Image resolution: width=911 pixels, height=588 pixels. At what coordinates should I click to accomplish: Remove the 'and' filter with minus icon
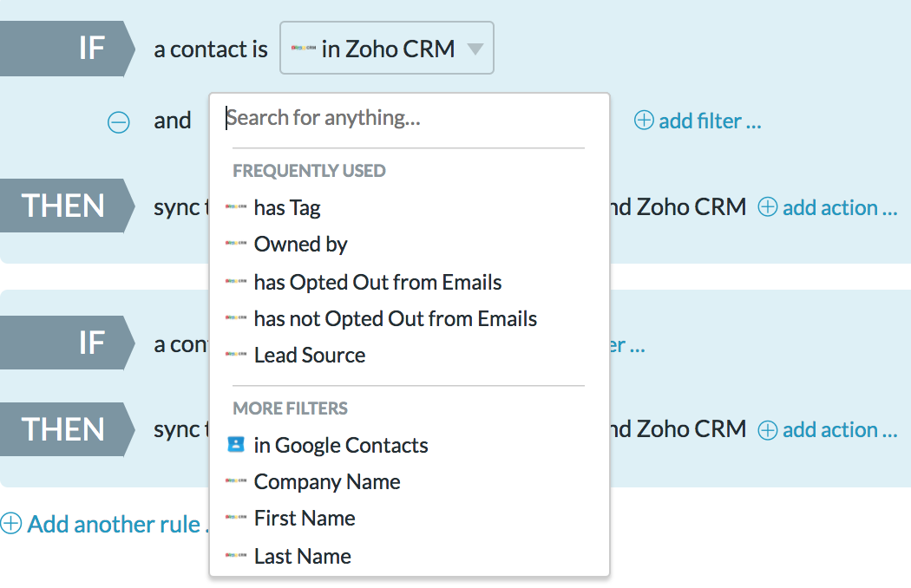tap(119, 122)
